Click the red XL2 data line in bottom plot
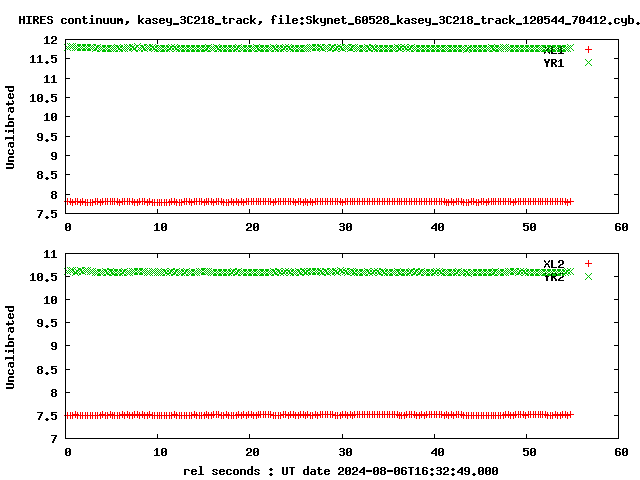 click(x=320, y=415)
